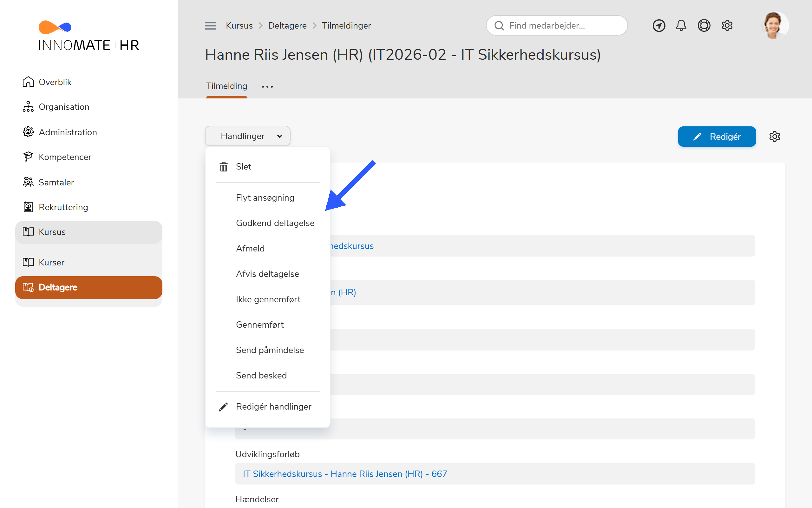Screen dimensions: 812x508
Task: Click the Rekruttering badge icon
Action: pos(28,207)
